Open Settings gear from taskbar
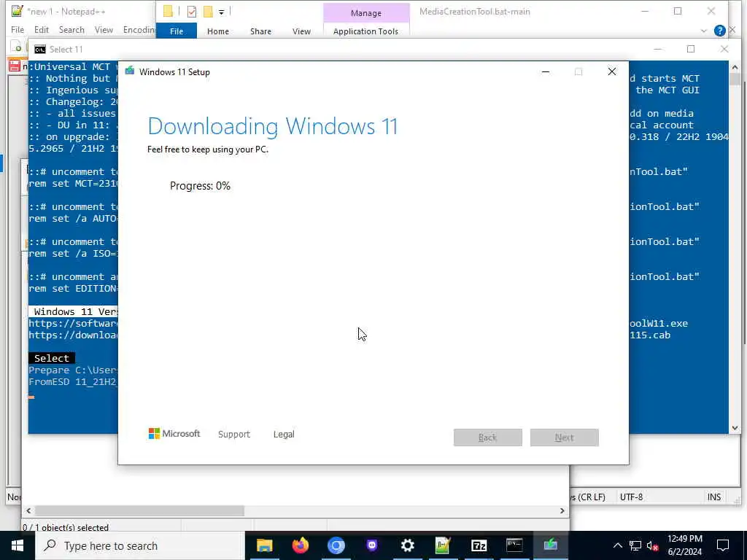 coord(407,545)
